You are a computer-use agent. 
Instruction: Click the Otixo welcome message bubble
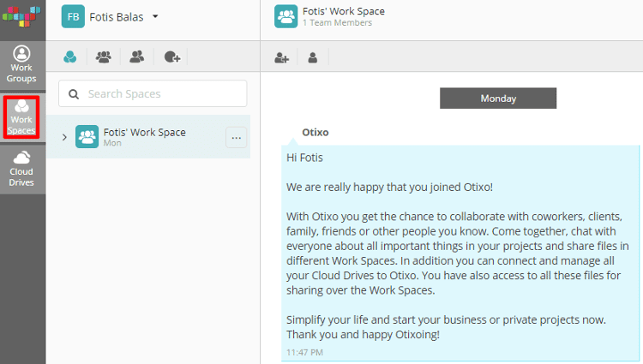[x=460, y=253]
